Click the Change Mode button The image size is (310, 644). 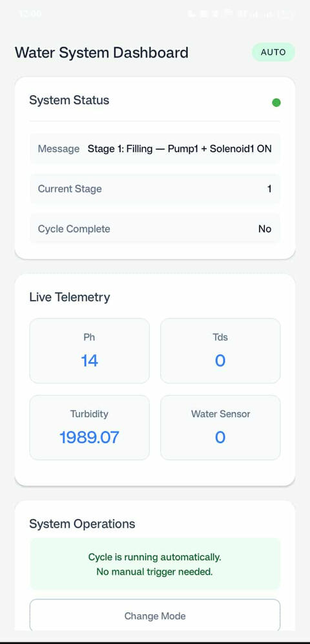155,616
